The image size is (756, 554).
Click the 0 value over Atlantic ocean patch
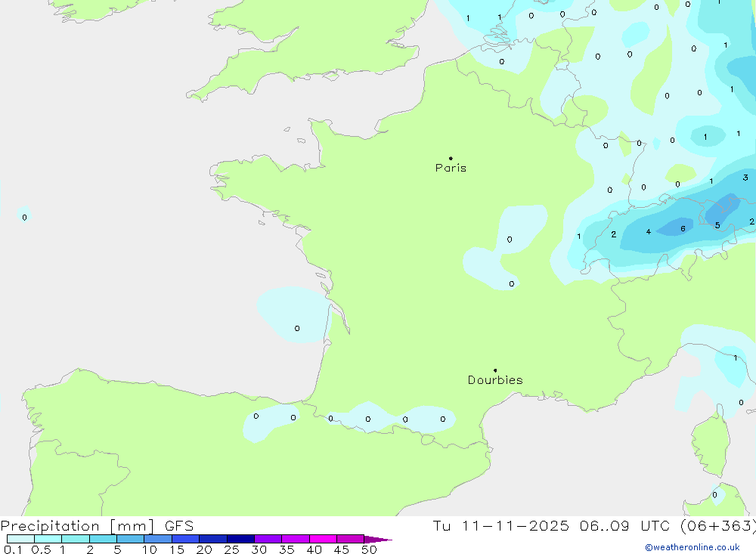25,218
